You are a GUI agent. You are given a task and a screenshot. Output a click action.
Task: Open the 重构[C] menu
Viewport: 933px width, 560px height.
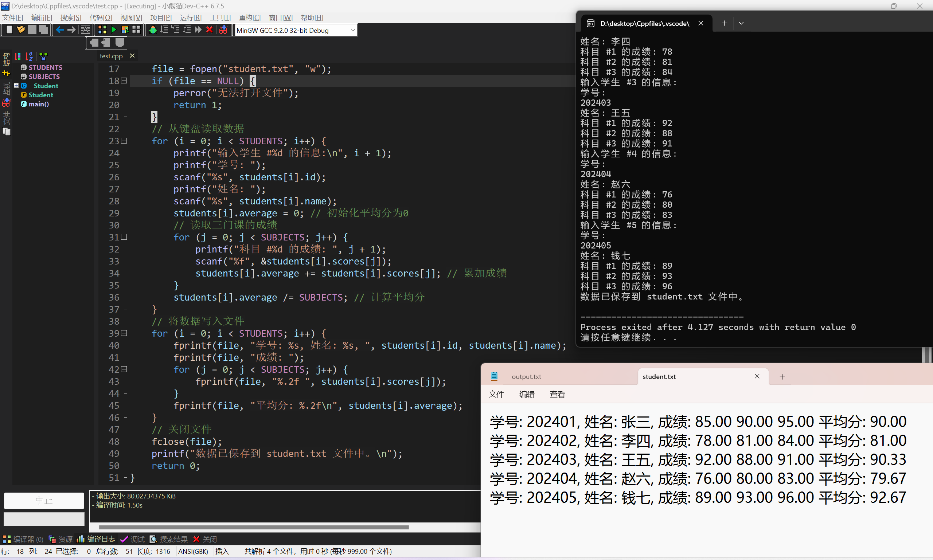click(x=250, y=18)
